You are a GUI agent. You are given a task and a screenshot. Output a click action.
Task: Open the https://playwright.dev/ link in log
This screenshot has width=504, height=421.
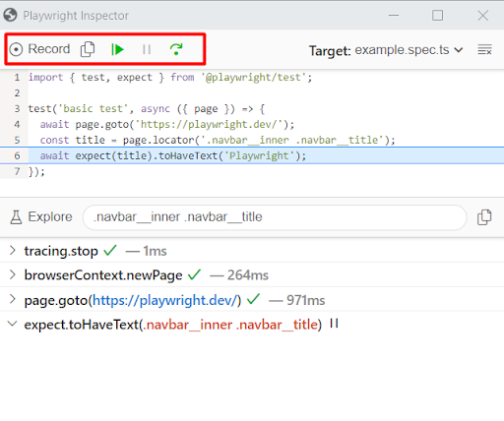click(x=165, y=300)
